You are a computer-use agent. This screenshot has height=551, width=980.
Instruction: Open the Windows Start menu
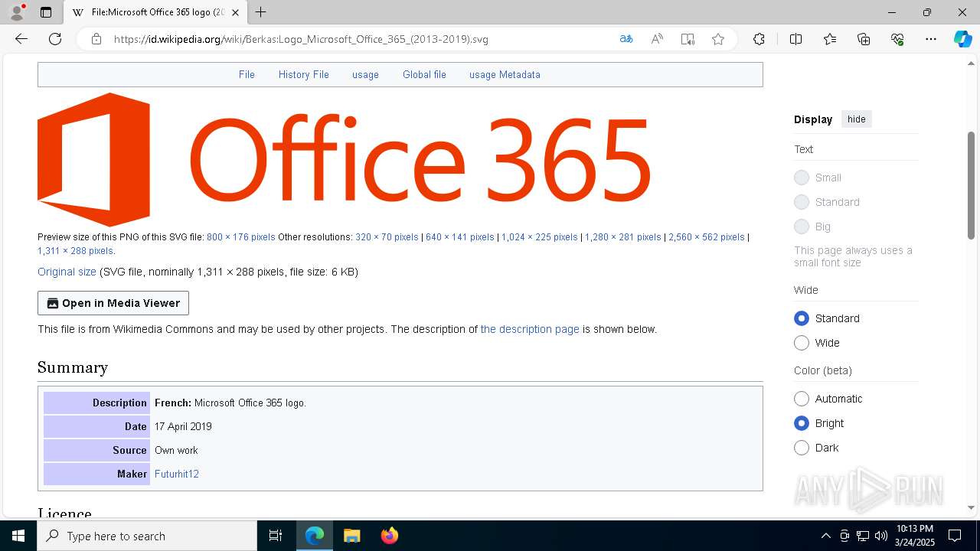tap(18, 536)
